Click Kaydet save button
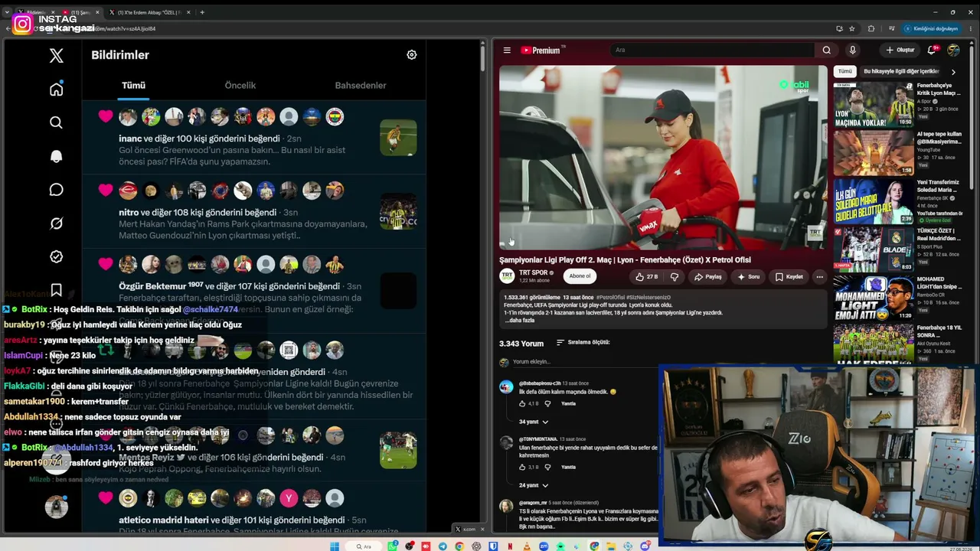Viewport: 980px width, 551px height. 789,277
